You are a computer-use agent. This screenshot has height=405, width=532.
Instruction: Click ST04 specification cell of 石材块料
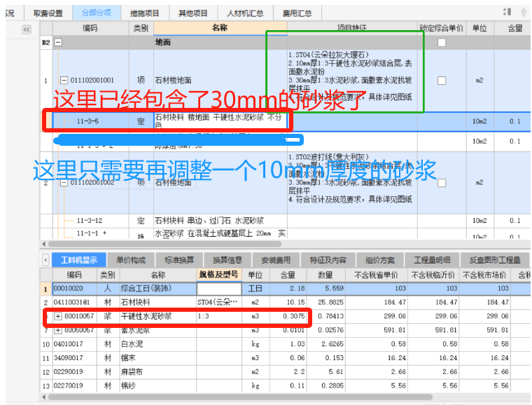pos(219,302)
